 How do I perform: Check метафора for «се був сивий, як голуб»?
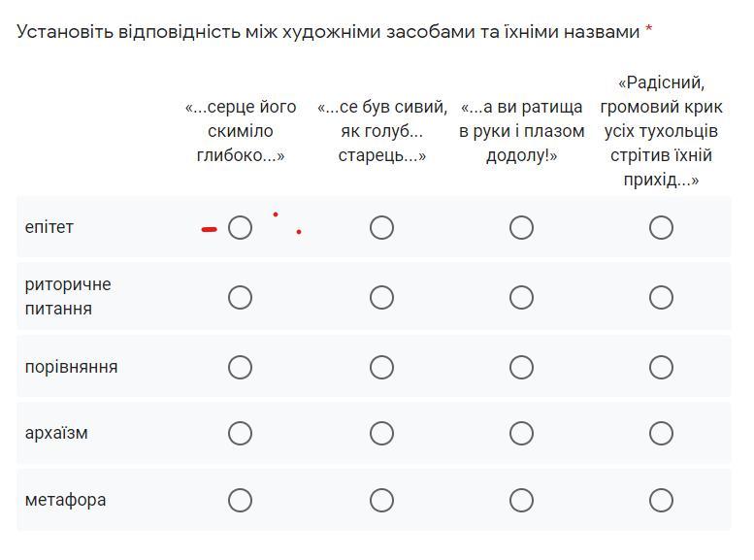pos(381,501)
